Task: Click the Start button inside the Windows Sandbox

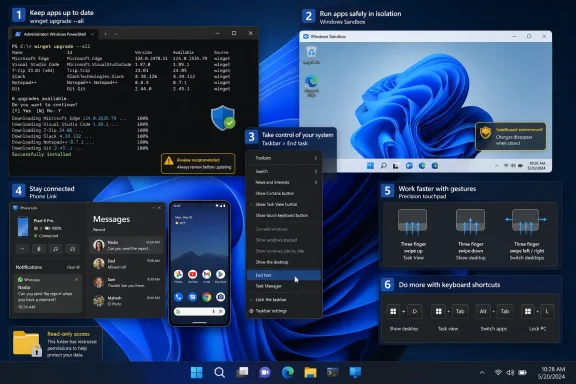Action: pos(370,166)
